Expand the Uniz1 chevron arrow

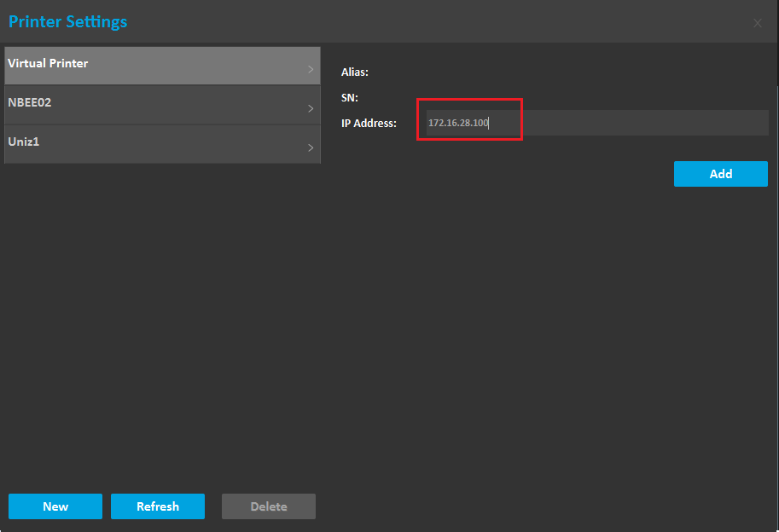[x=311, y=147]
